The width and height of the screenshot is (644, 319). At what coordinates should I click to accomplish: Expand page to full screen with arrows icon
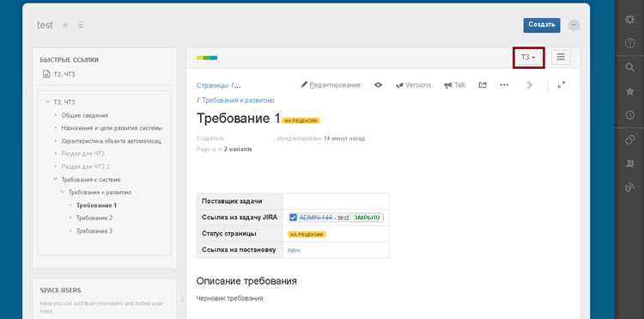point(562,84)
